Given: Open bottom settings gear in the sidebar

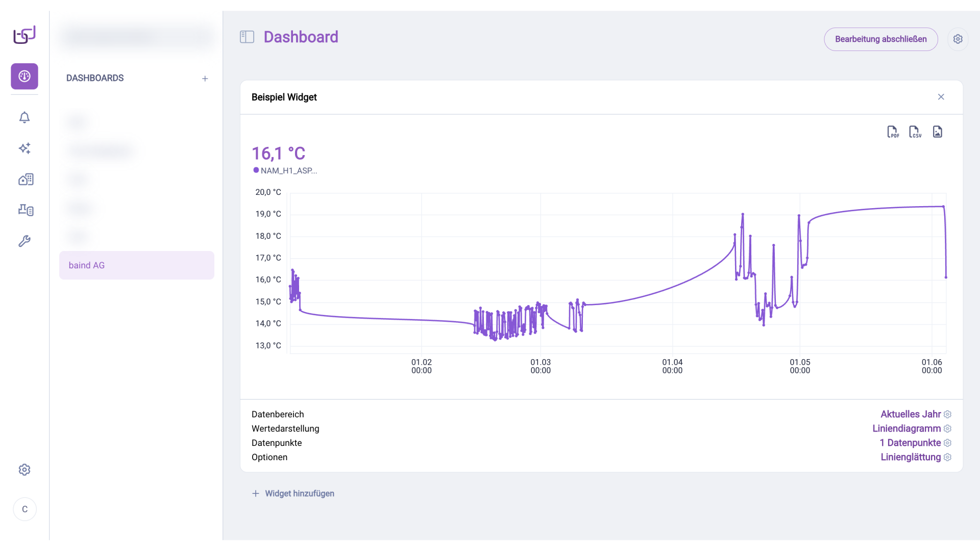Looking at the screenshot, I should click(24, 469).
